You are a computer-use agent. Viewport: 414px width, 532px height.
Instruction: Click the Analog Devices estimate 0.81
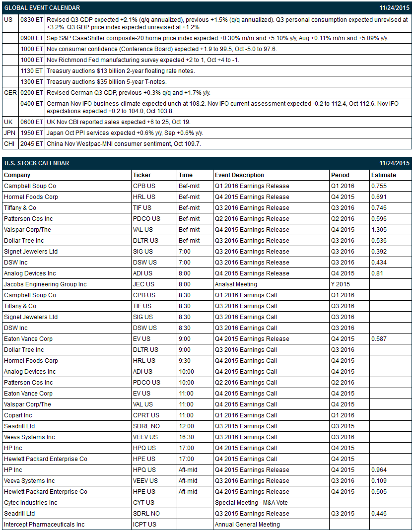377,273
